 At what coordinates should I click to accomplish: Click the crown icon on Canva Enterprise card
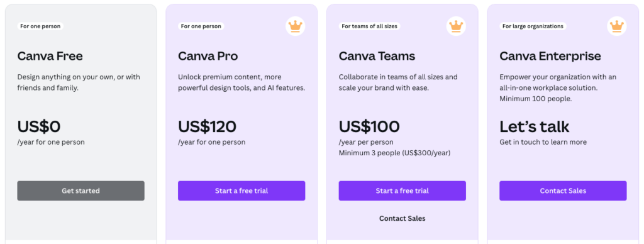click(617, 26)
